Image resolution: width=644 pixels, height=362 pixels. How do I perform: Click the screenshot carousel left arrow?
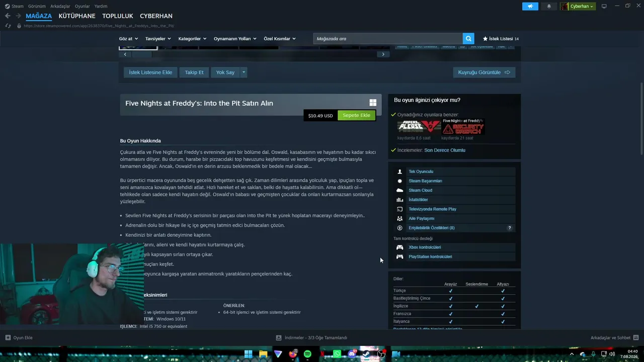[125, 54]
